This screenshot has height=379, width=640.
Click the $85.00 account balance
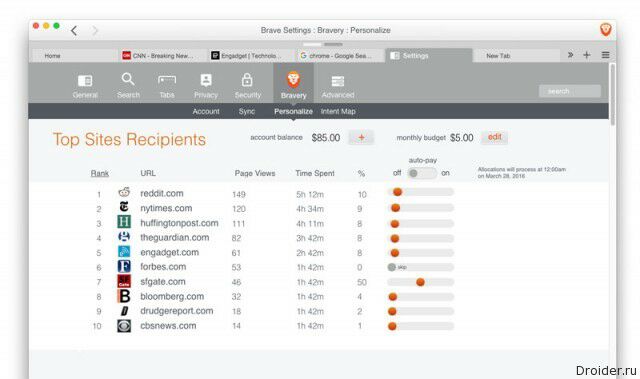326,138
